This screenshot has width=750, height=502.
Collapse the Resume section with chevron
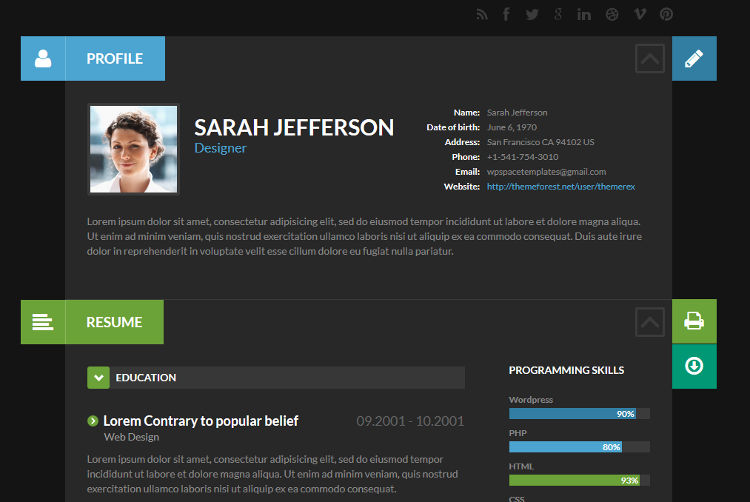click(650, 322)
